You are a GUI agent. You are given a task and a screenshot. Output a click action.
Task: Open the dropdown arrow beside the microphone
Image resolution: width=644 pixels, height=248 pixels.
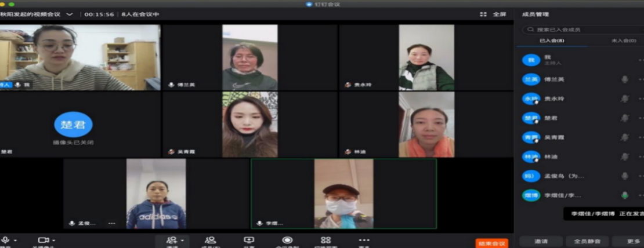(x=16, y=240)
